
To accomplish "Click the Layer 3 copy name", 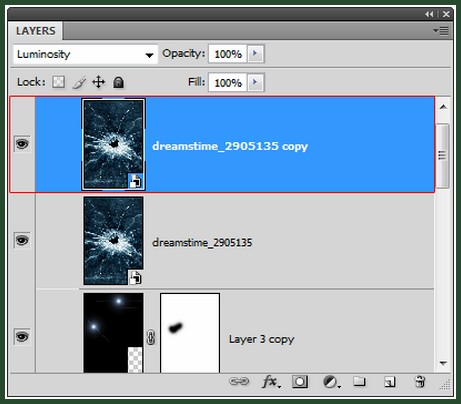I will point(262,339).
